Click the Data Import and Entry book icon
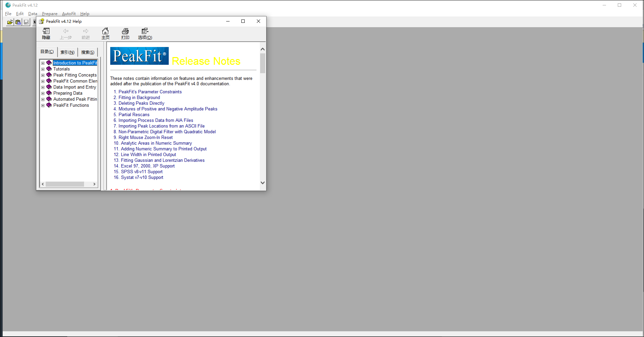 click(49, 87)
